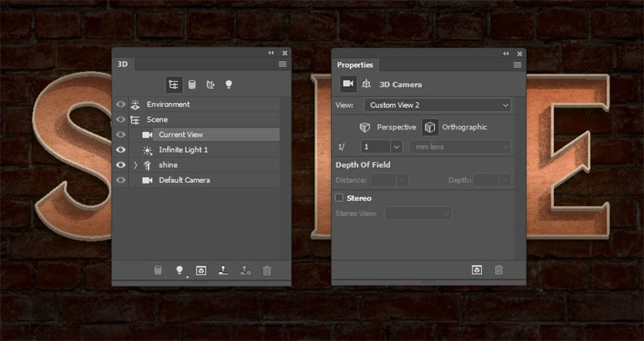Image resolution: width=644 pixels, height=341 pixels.
Task: Click render icon in 3D panel footer
Action: tap(201, 270)
